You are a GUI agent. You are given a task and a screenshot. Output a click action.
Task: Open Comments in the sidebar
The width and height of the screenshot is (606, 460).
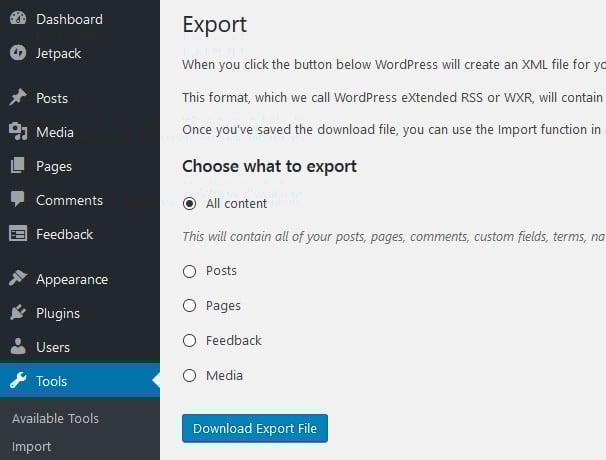click(x=80, y=200)
